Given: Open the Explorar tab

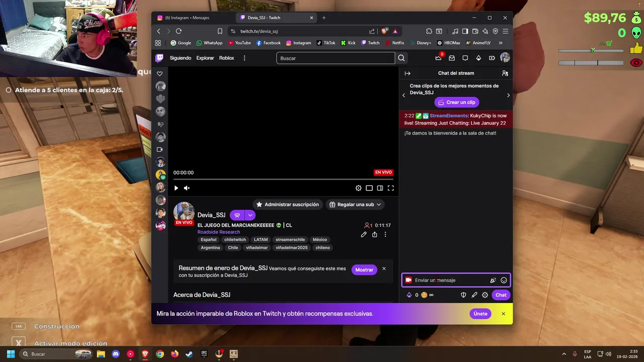Looking at the screenshot, I should click(x=205, y=58).
